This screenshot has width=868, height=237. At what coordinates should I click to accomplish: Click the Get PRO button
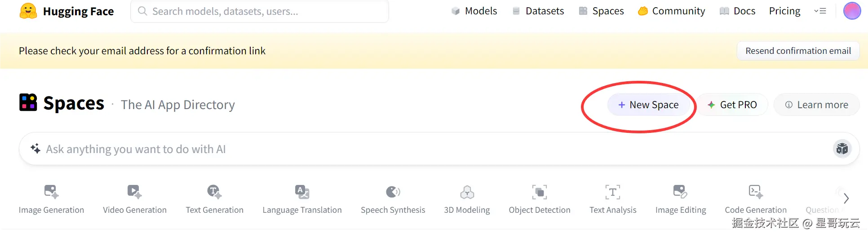click(x=732, y=105)
